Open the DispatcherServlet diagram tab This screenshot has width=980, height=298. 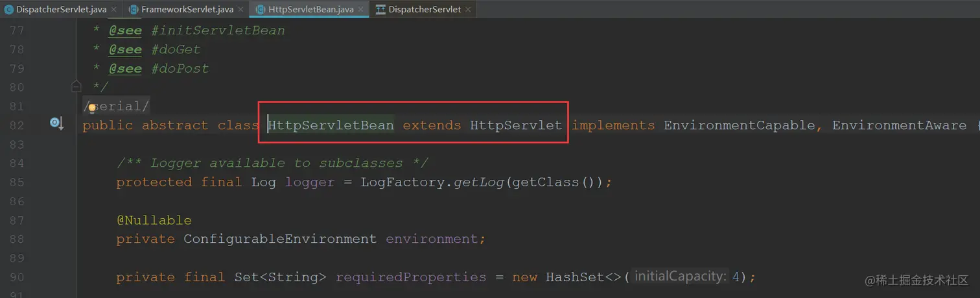pos(425,9)
